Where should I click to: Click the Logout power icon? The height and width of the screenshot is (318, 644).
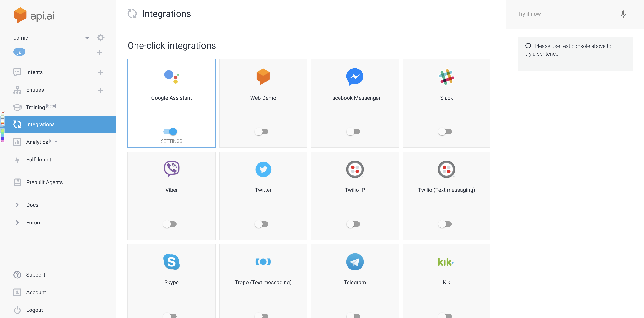point(17,310)
